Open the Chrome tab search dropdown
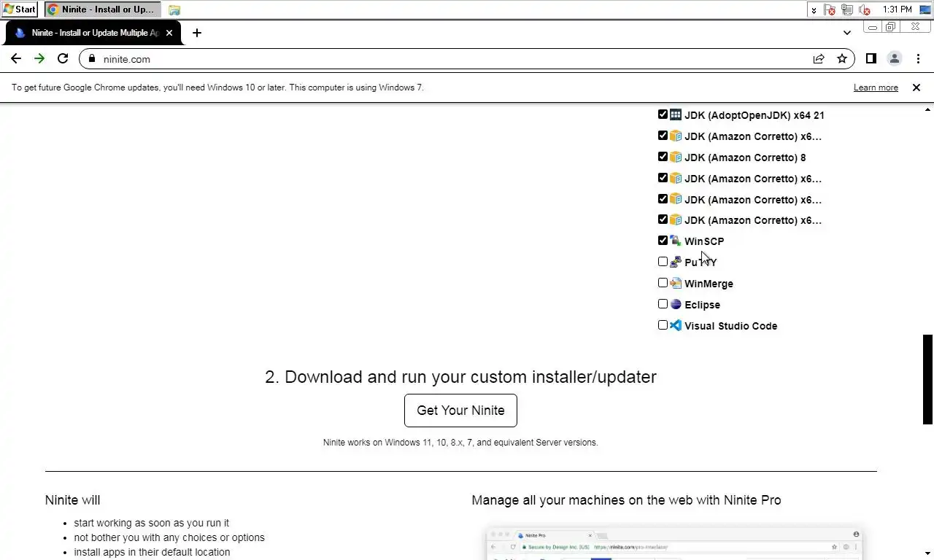This screenshot has height=560, width=934. click(846, 33)
